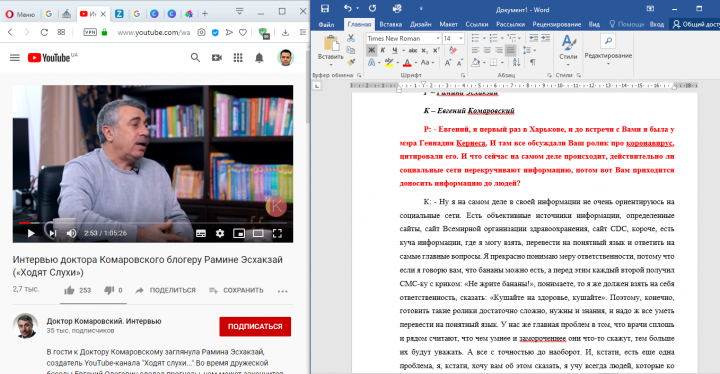Toggle strikethrough (abc) in Word
720x374 pixels.
click(x=413, y=51)
